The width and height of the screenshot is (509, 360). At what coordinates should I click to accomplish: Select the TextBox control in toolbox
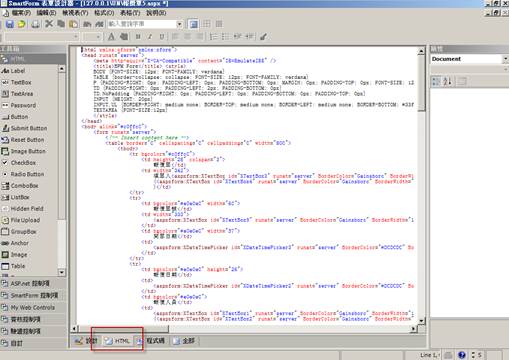point(29,82)
